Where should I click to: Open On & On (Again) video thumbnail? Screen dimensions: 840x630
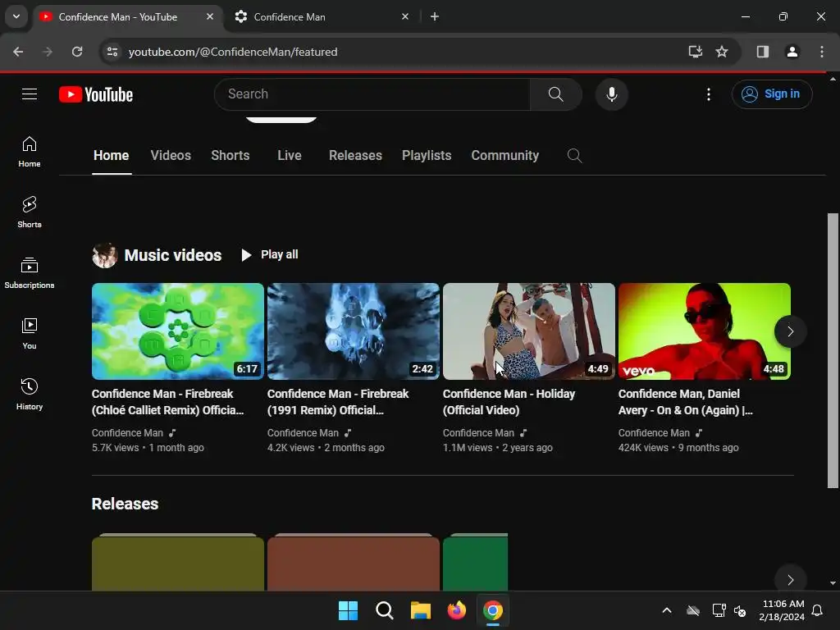click(x=704, y=331)
